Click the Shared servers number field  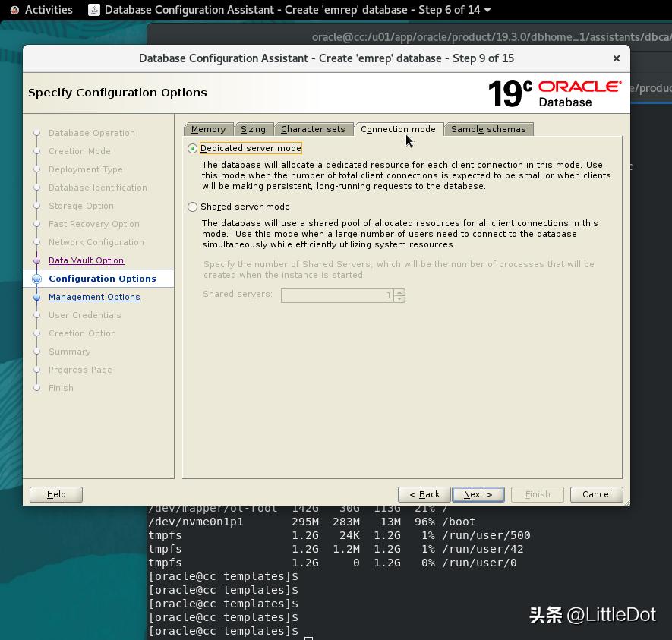point(337,295)
